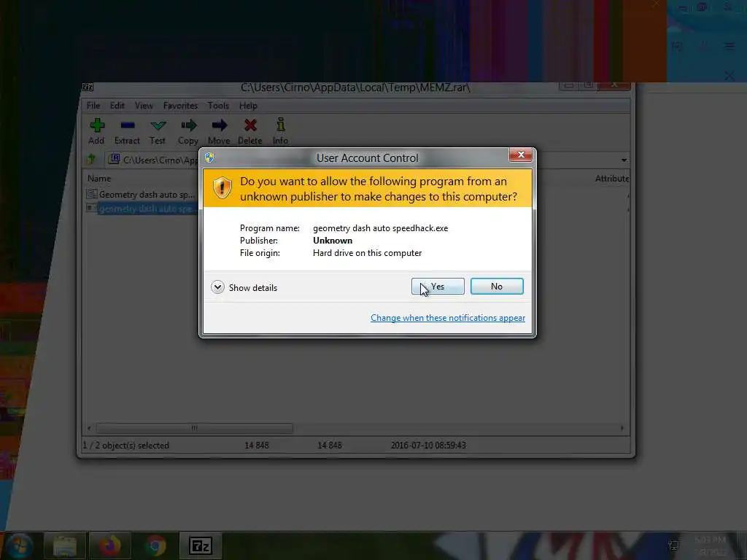The width and height of the screenshot is (747, 560).
Task: Open the Info toolbar icon in 7-Zip
Action: point(281,125)
